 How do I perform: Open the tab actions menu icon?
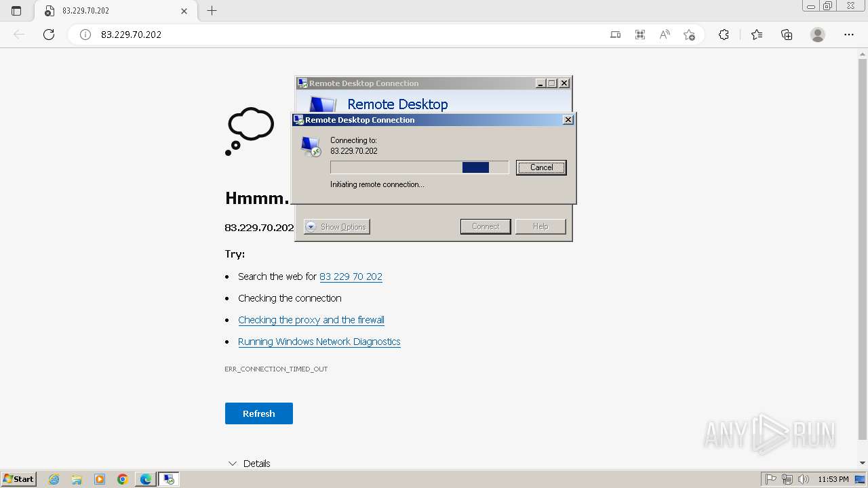(16, 11)
